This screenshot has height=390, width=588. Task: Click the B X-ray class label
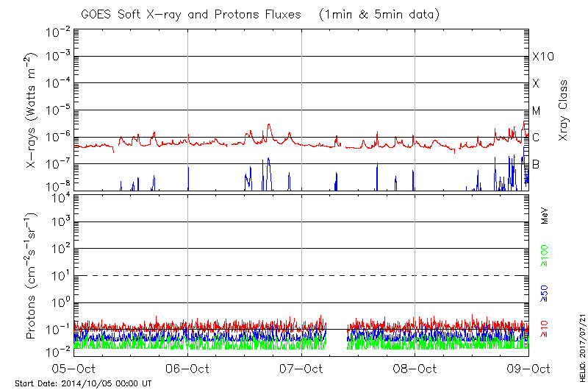[x=536, y=164]
